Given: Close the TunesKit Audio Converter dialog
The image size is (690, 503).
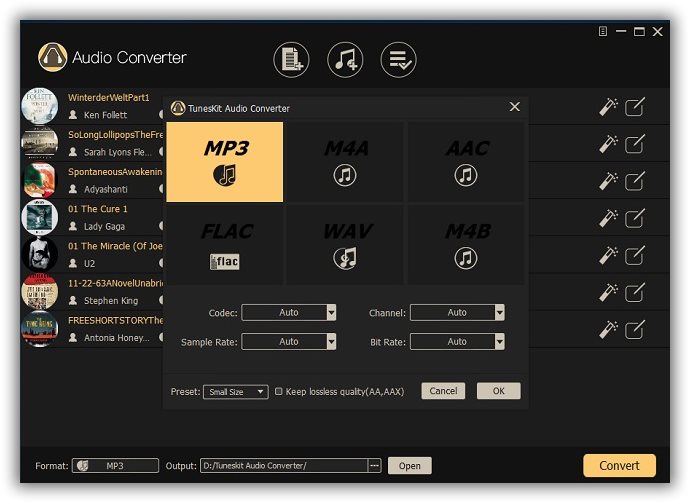Looking at the screenshot, I should 514,107.
